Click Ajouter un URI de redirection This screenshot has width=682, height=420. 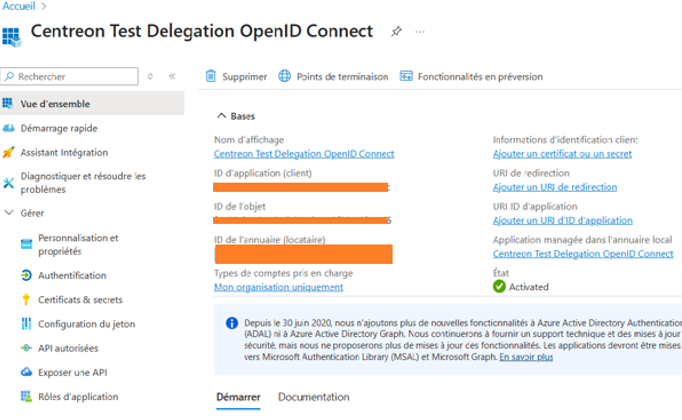[555, 187]
